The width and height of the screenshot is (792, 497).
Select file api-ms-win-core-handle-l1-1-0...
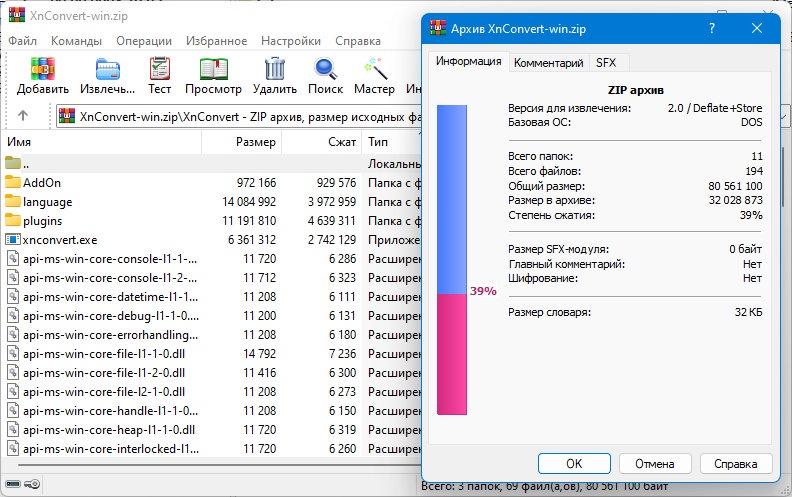[110, 411]
